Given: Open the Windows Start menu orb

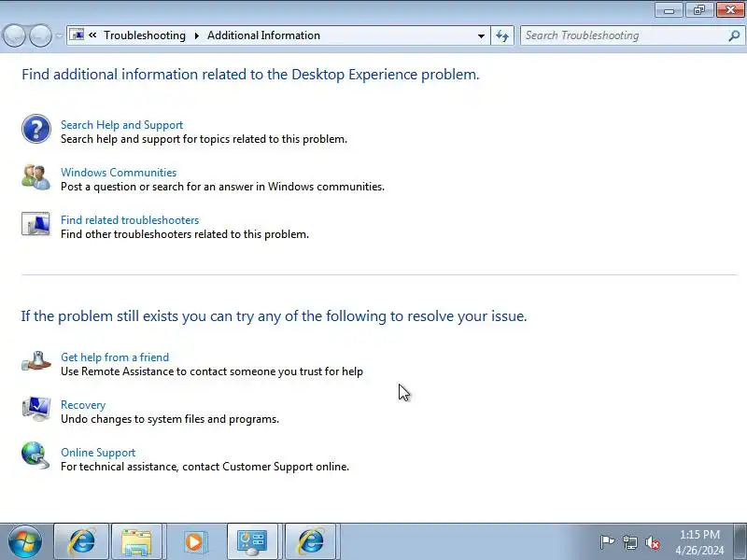Looking at the screenshot, I should coord(24,541).
